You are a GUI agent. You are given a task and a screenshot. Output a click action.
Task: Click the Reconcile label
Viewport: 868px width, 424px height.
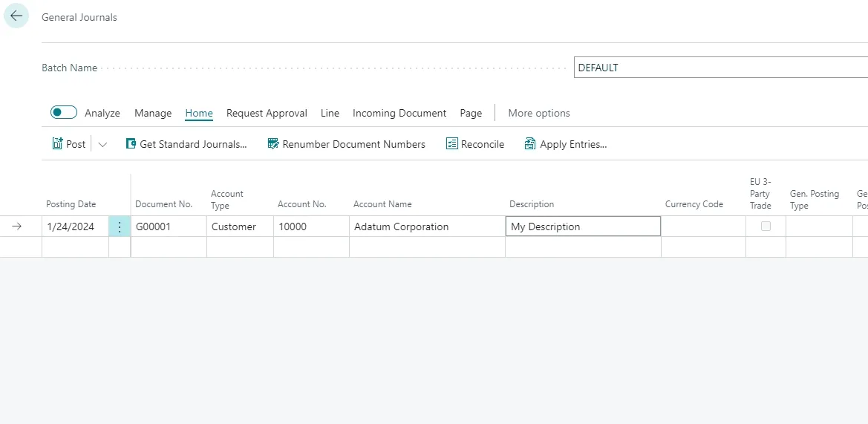483,144
